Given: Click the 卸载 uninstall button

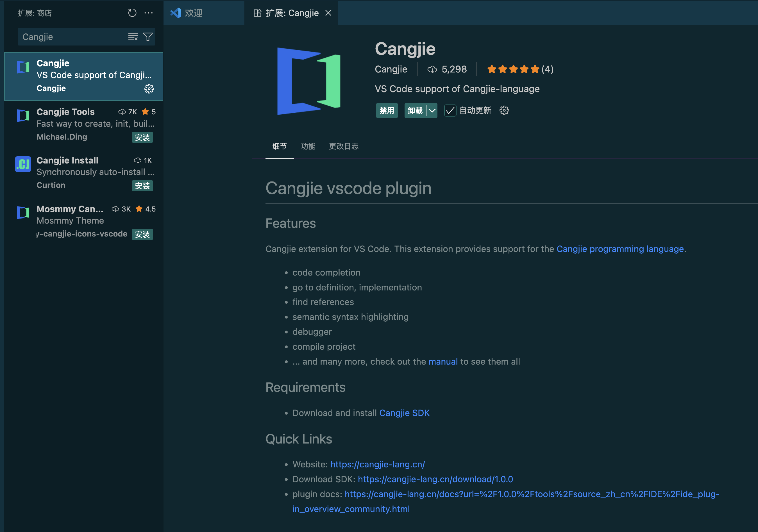Looking at the screenshot, I should (415, 111).
